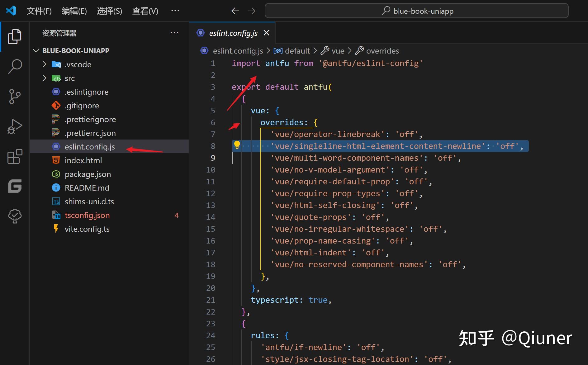Open the Explorer view in activity bar
The height and width of the screenshot is (365, 588).
tap(15, 37)
